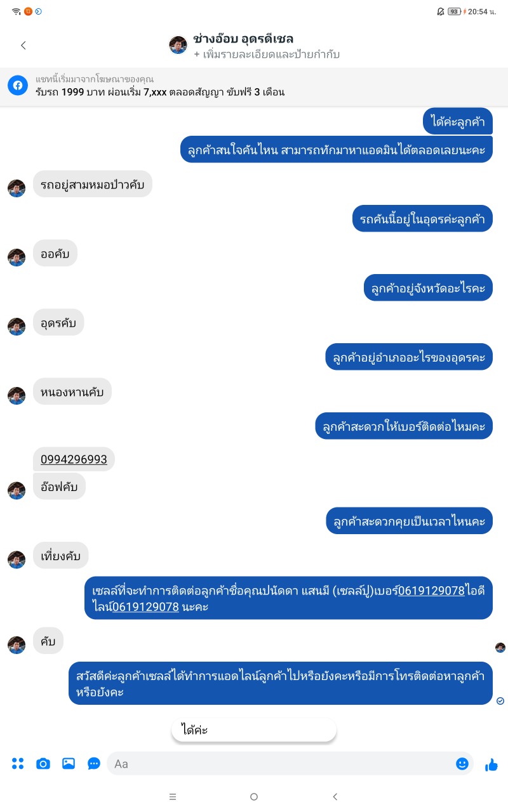Tap the back arrow in chat header
Screen dimensions: 508x812
tap(23, 46)
